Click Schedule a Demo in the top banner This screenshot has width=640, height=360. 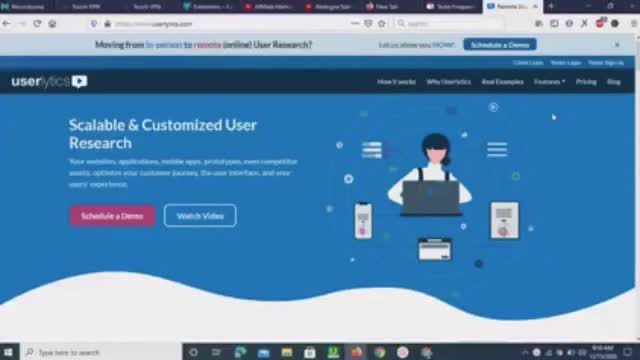click(500, 44)
